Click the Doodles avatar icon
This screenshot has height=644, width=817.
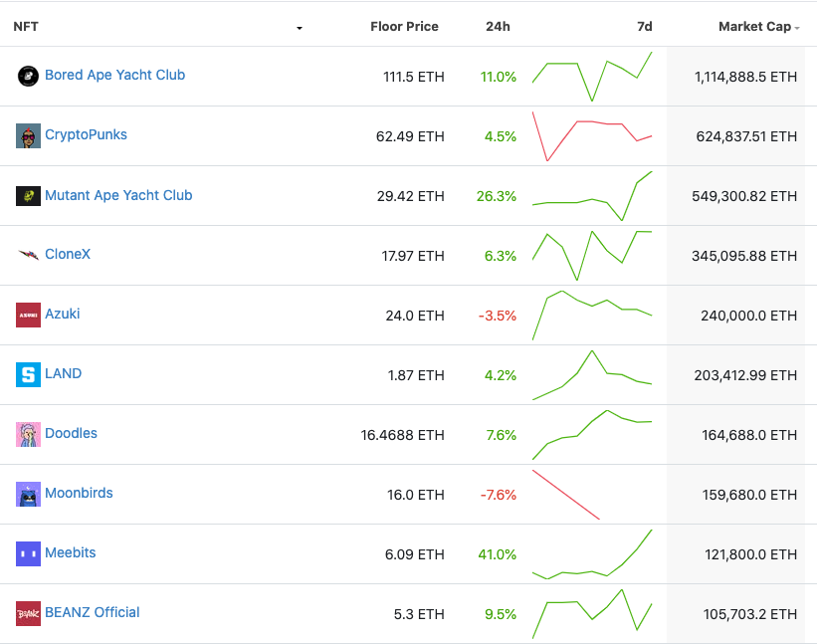[28, 435]
